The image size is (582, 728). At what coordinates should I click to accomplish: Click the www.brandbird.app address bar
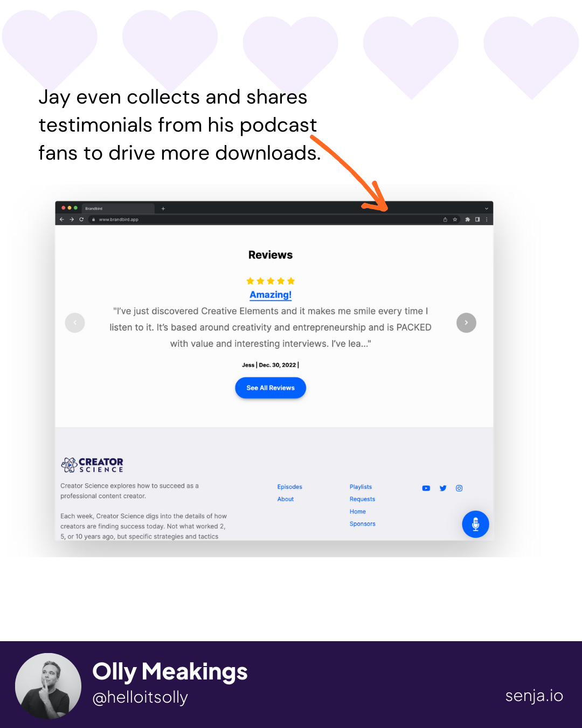[x=264, y=219]
